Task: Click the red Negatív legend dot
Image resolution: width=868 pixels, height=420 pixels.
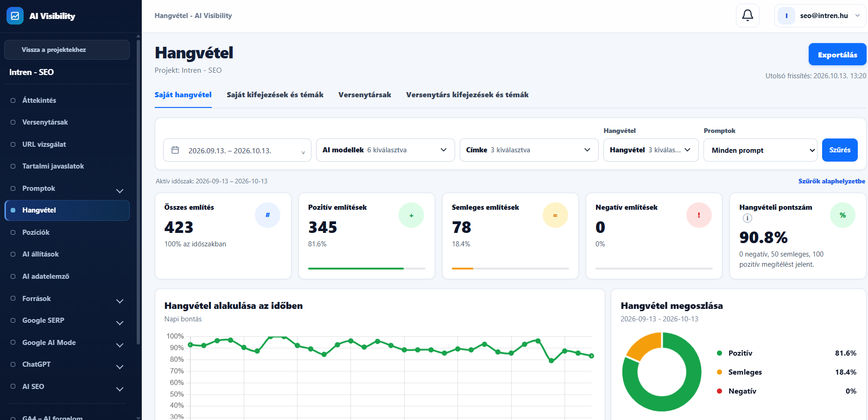Action: pos(719,391)
